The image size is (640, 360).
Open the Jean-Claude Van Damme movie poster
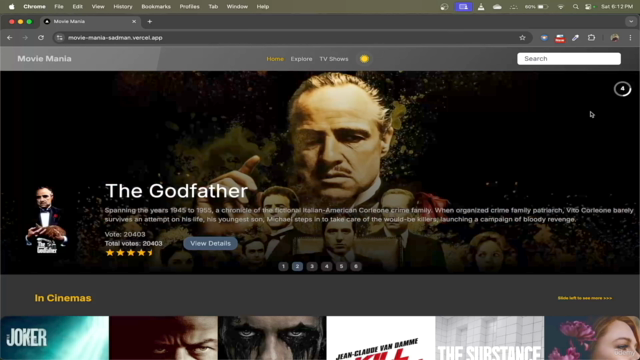click(381, 338)
